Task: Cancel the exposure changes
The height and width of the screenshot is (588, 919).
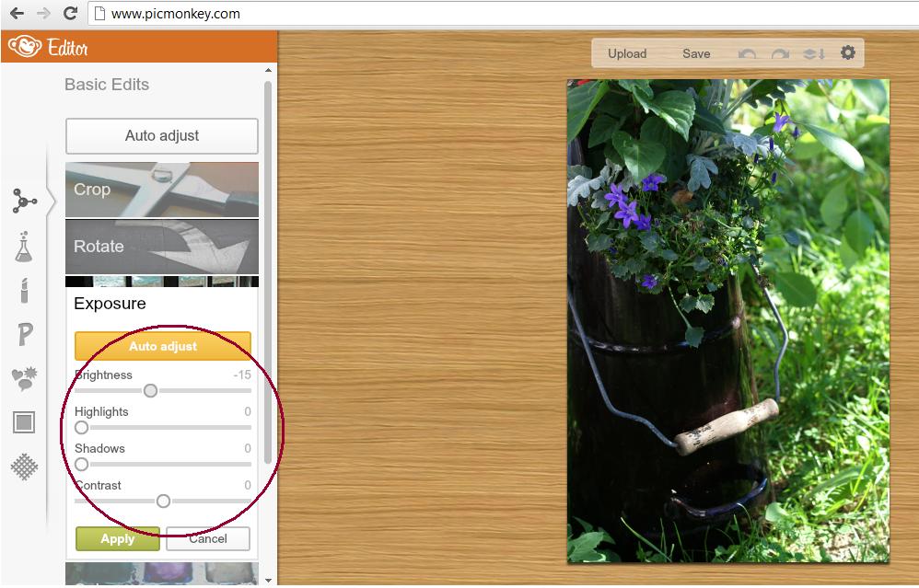Action: (208, 538)
